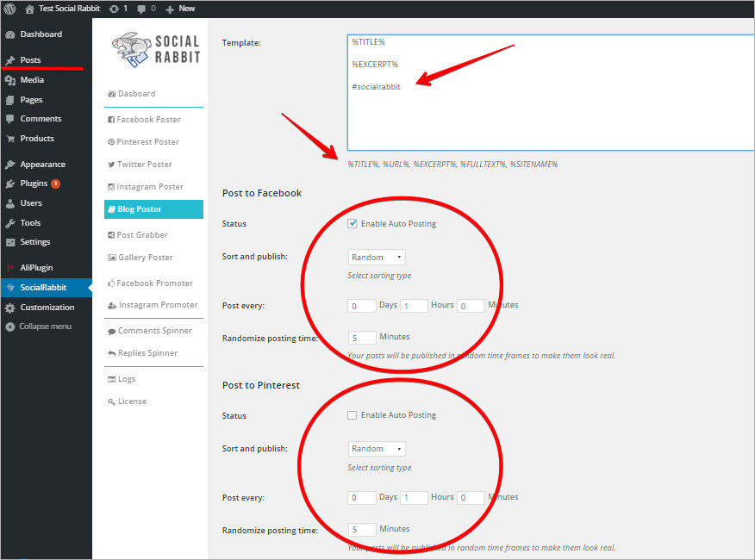Click the plus icon beside New
This screenshot has width=755, height=560.
pyautogui.click(x=170, y=9)
